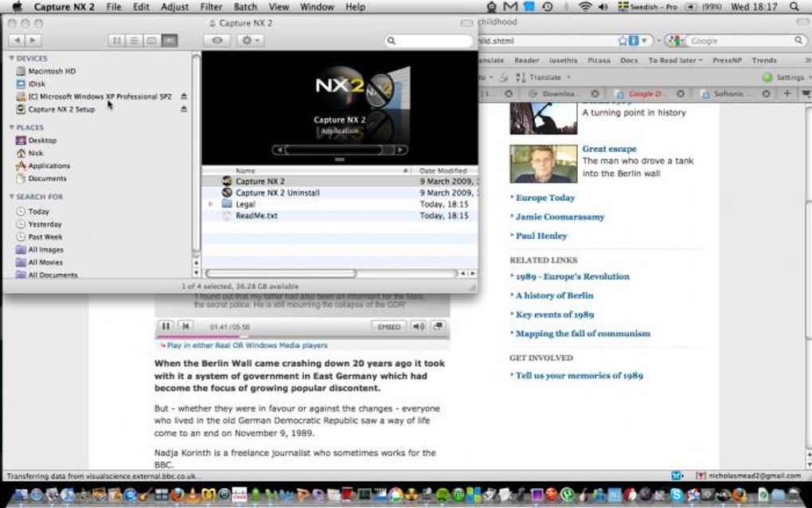The image size is (812, 508).
Task: Click the EMBED button on video player
Action: click(389, 326)
